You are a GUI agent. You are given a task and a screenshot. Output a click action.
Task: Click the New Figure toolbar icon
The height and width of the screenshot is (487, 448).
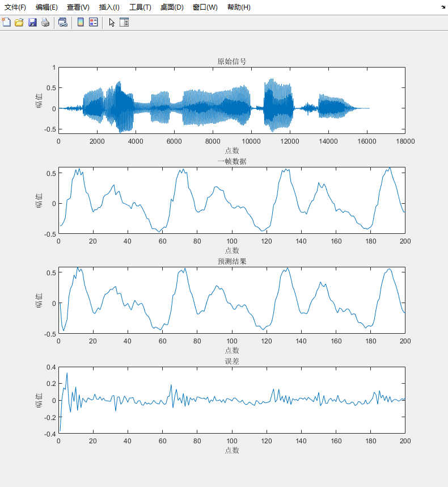(x=6, y=22)
